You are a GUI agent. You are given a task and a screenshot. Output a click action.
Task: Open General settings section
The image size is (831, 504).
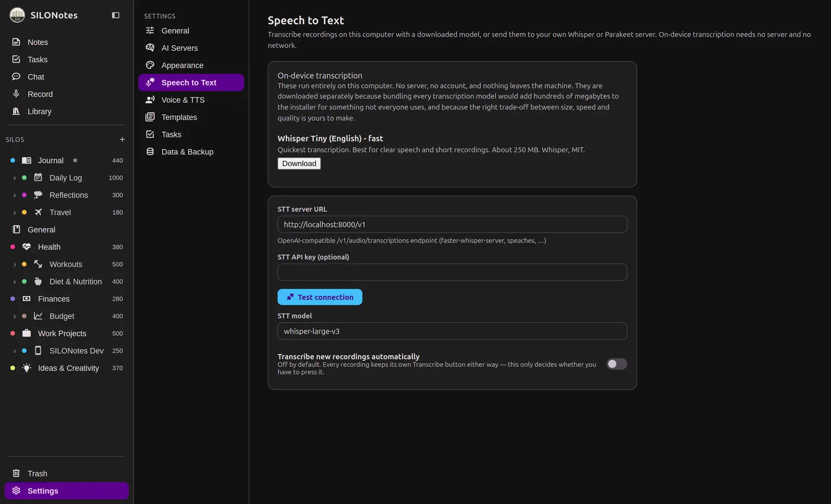pyautogui.click(x=191, y=31)
